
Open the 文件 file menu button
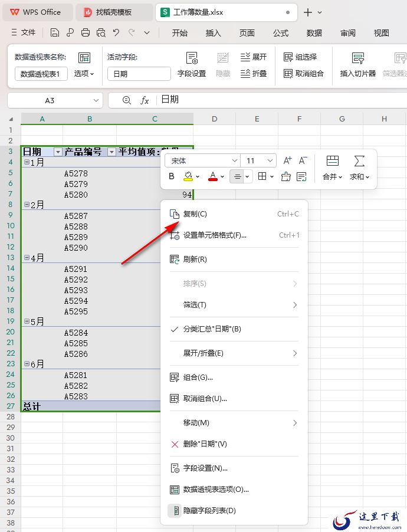(24, 32)
